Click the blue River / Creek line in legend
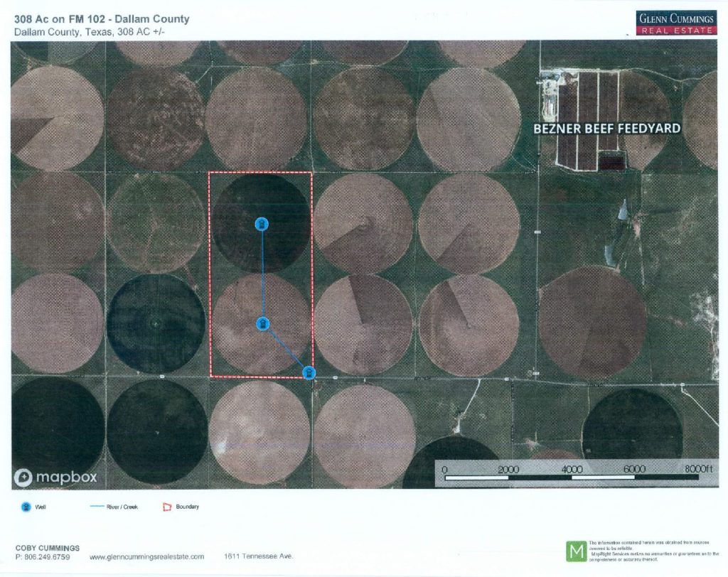The width and height of the screenshot is (728, 577). [x=97, y=507]
